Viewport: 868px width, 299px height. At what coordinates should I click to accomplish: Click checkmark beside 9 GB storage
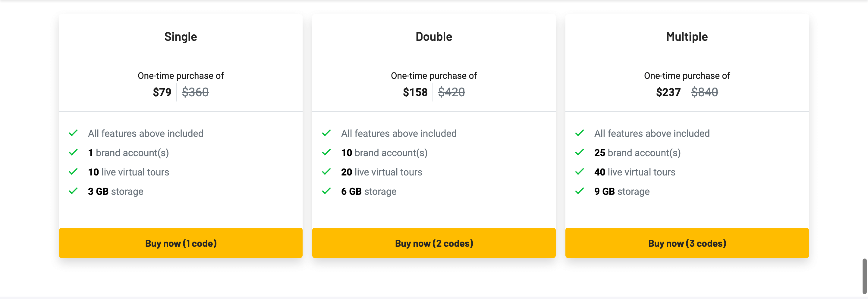(580, 191)
